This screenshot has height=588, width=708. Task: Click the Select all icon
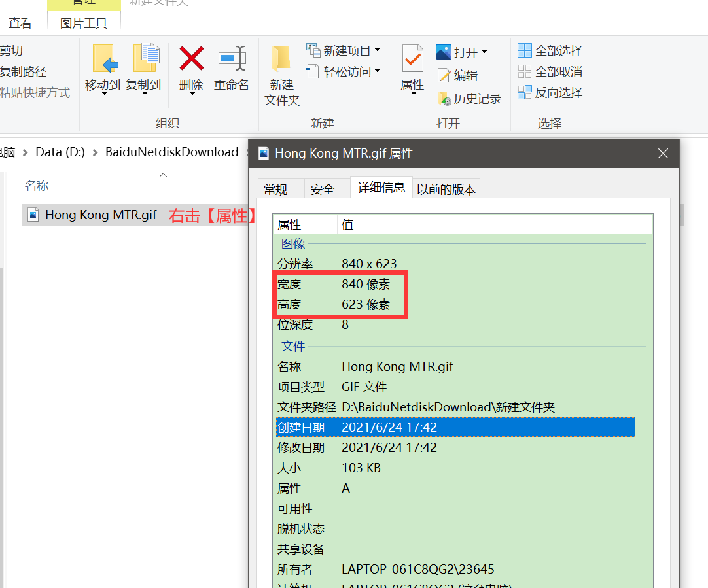(525, 50)
